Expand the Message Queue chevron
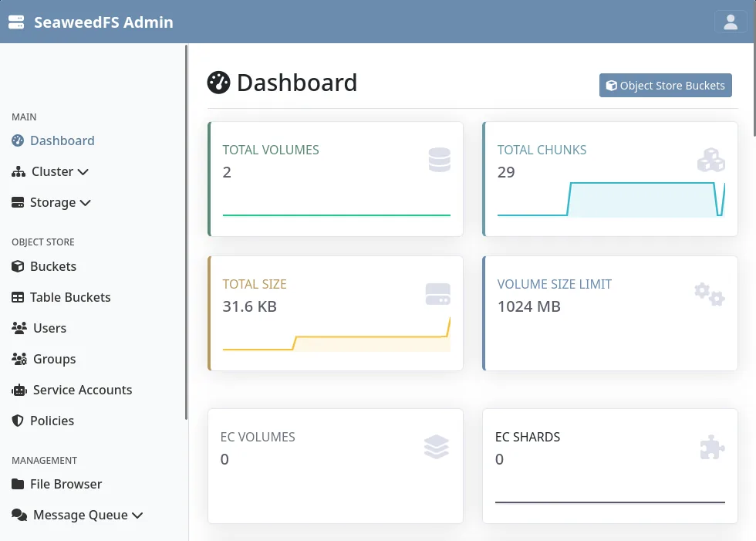Image resolution: width=756 pixels, height=541 pixels. [137, 516]
